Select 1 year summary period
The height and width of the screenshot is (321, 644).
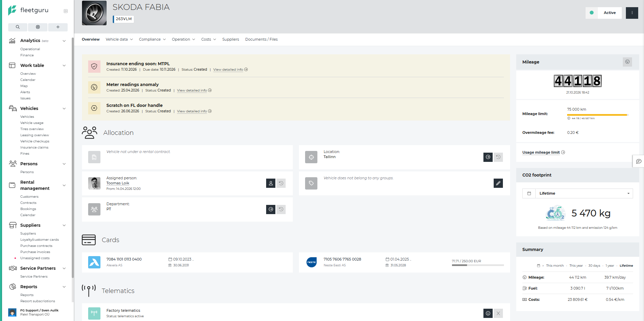click(610, 266)
